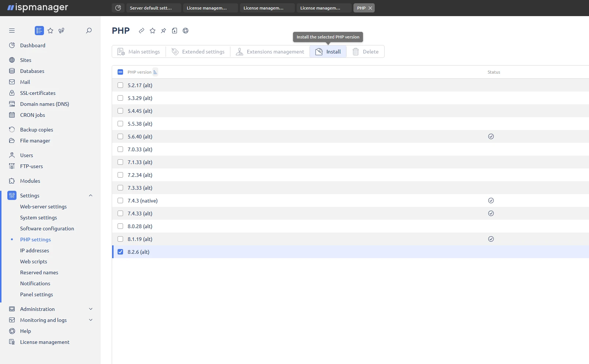
Task: Open the search icon in the sidebar
Action: pyautogui.click(x=89, y=30)
